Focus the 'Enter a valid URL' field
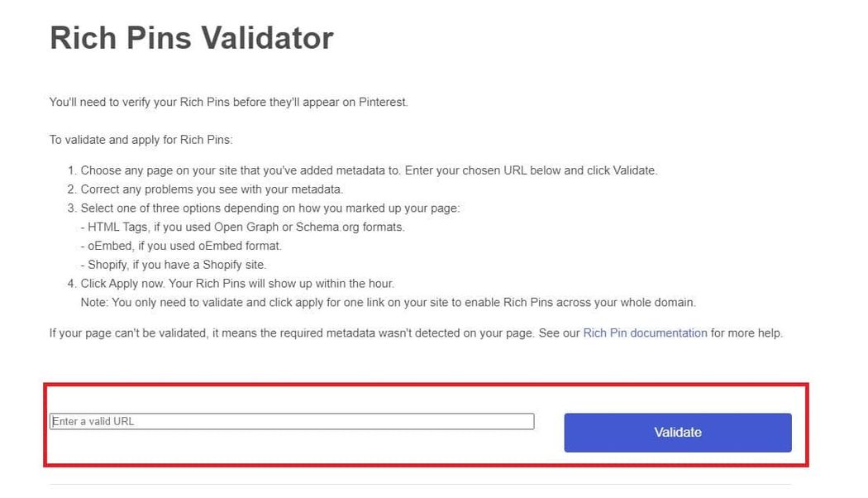This screenshot has width=868, height=498. pos(292,421)
